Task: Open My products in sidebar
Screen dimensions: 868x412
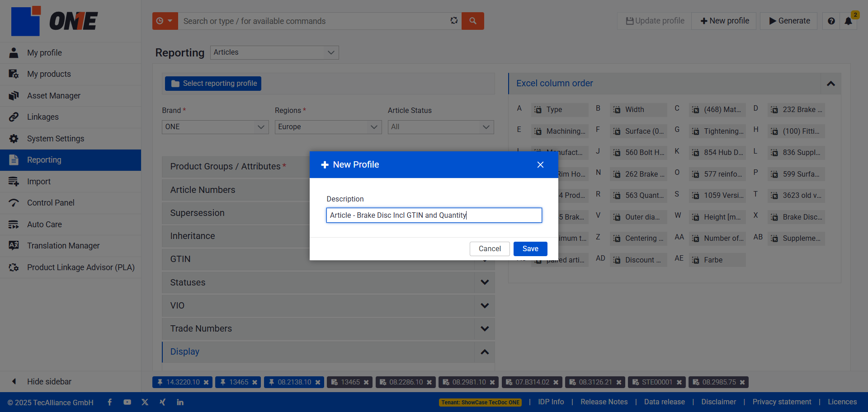Action: (71, 74)
